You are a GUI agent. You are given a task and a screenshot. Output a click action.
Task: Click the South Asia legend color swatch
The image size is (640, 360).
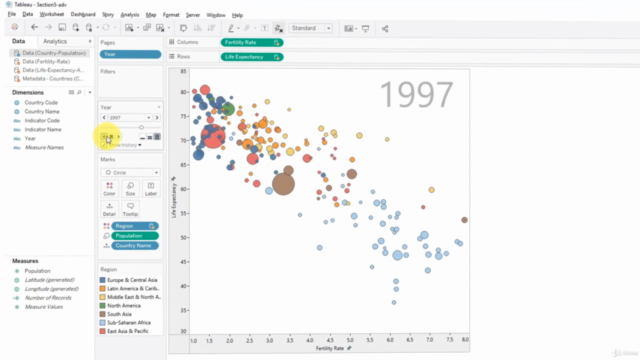point(102,314)
